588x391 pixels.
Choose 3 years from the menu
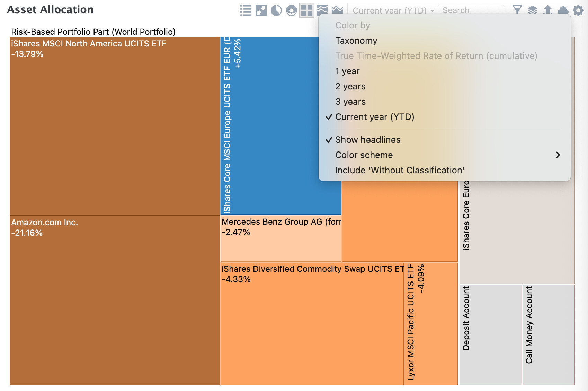pyautogui.click(x=350, y=102)
